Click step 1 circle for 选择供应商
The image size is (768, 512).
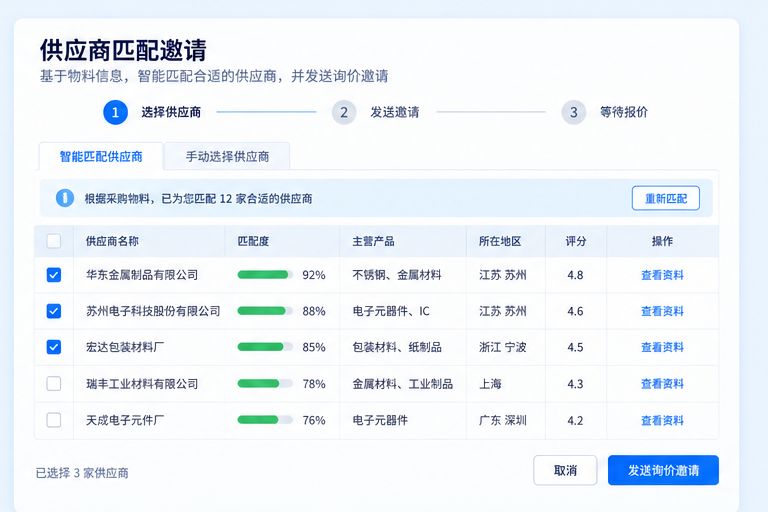116,112
